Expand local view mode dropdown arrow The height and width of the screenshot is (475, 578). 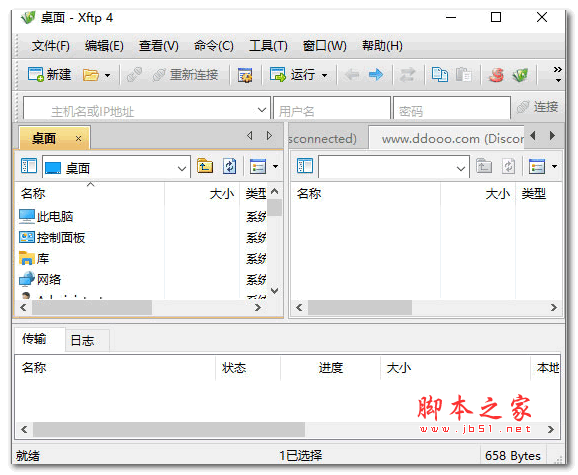click(x=275, y=167)
